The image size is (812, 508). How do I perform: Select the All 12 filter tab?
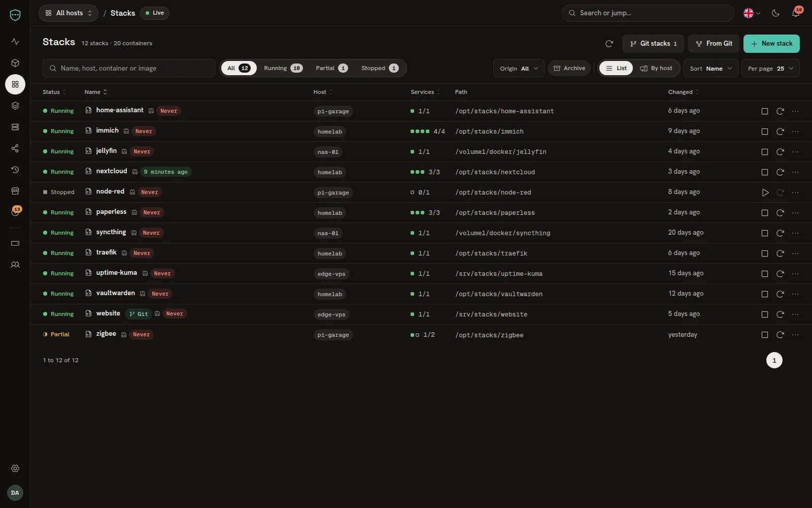[x=239, y=68]
